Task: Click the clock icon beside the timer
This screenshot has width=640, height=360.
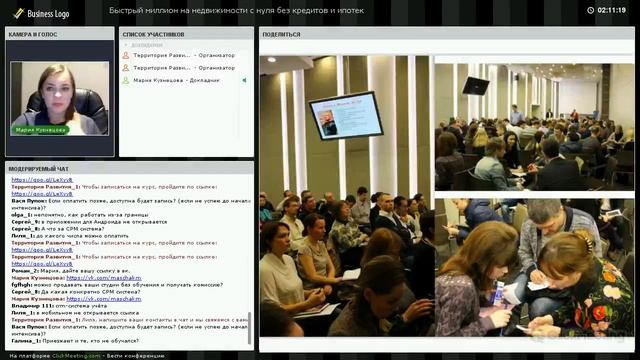Action: [590, 10]
